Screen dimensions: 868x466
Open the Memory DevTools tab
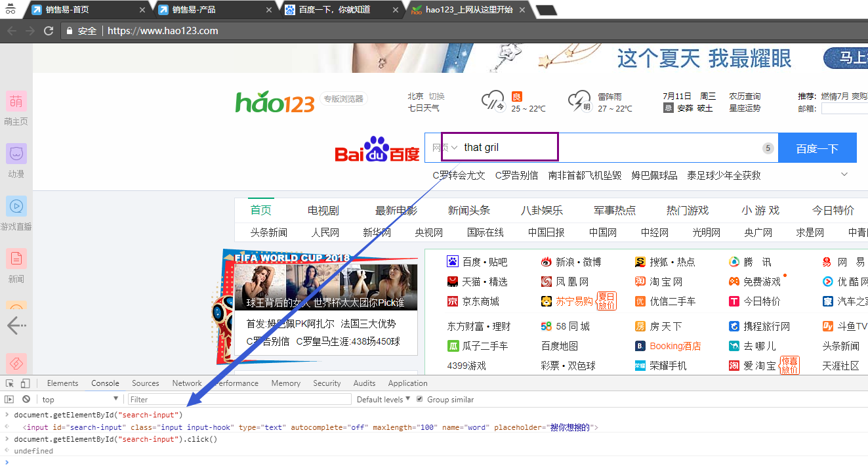pyautogui.click(x=285, y=383)
